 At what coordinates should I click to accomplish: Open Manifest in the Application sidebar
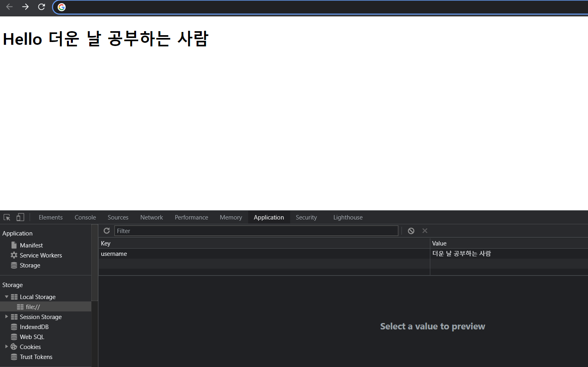[x=31, y=245]
